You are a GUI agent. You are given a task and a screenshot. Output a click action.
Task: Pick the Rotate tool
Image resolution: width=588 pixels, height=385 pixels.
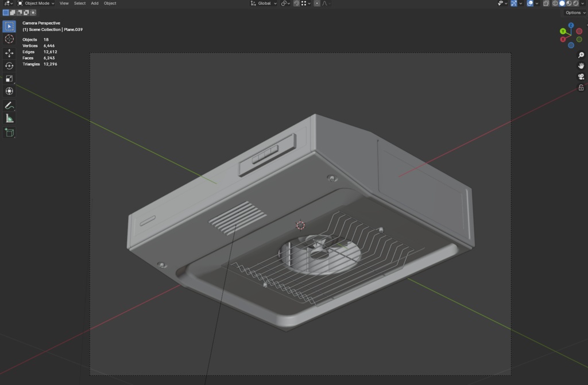tap(9, 65)
